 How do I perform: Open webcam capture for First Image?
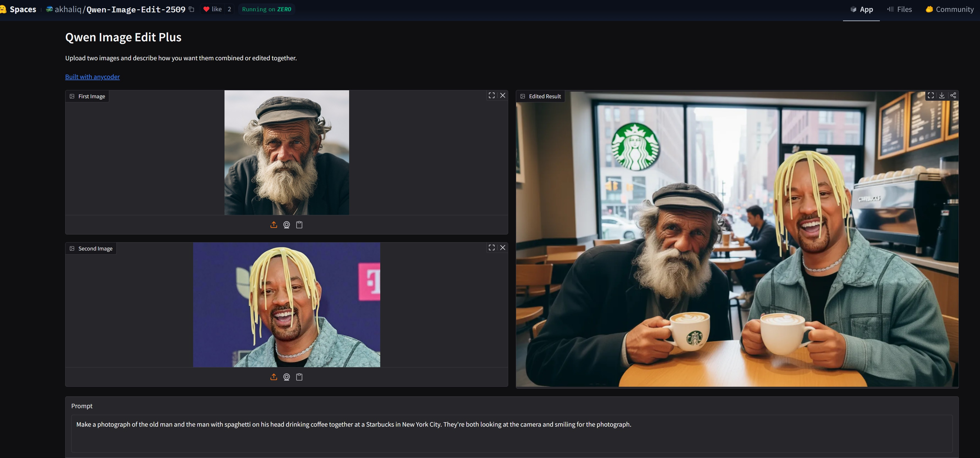click(286, 225)
